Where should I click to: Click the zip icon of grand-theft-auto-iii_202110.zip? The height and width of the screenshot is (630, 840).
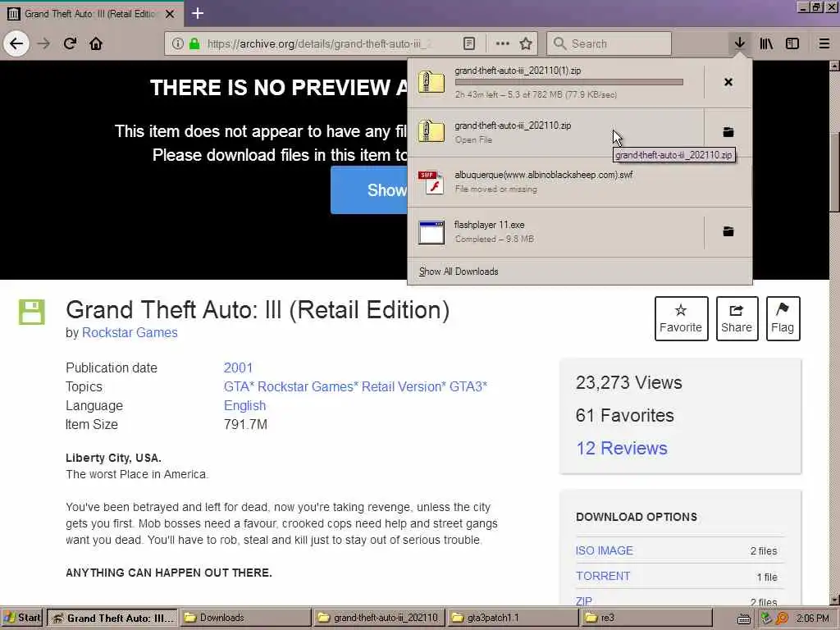pyautogui.click(x=431, y=132)
